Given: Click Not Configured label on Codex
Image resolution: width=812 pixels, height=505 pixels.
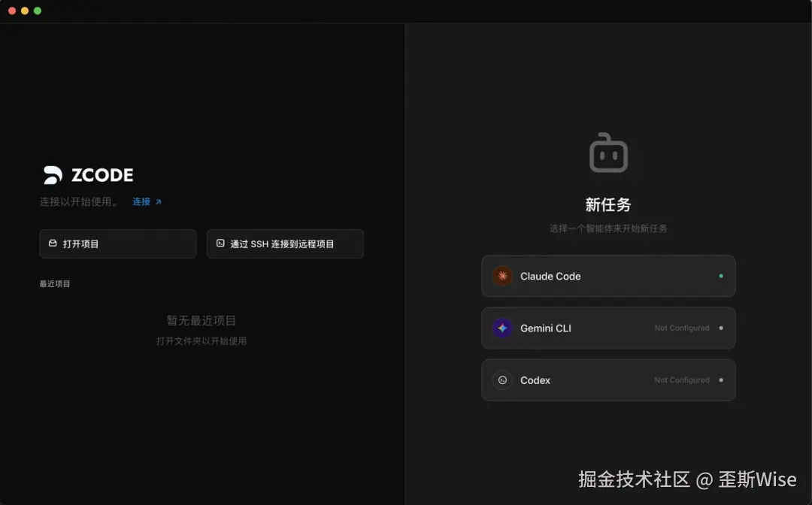Looking at the screenshot, I should [x=681, y=380].
